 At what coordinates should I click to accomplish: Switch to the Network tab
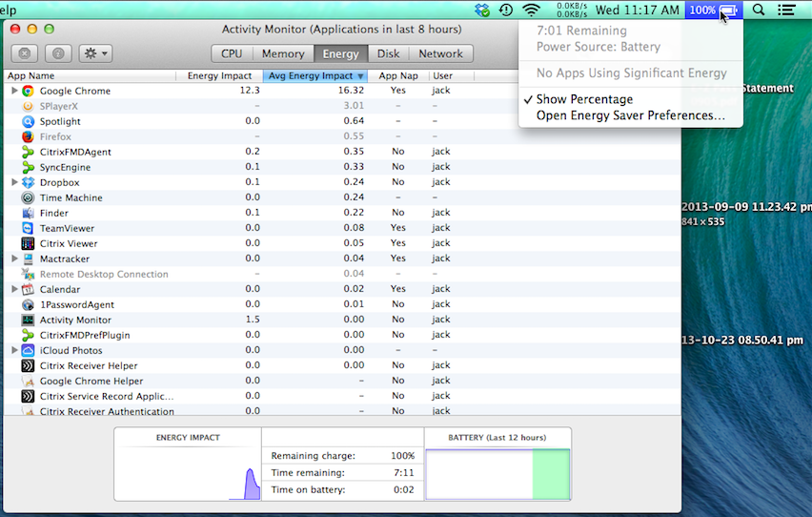point(440,53)
